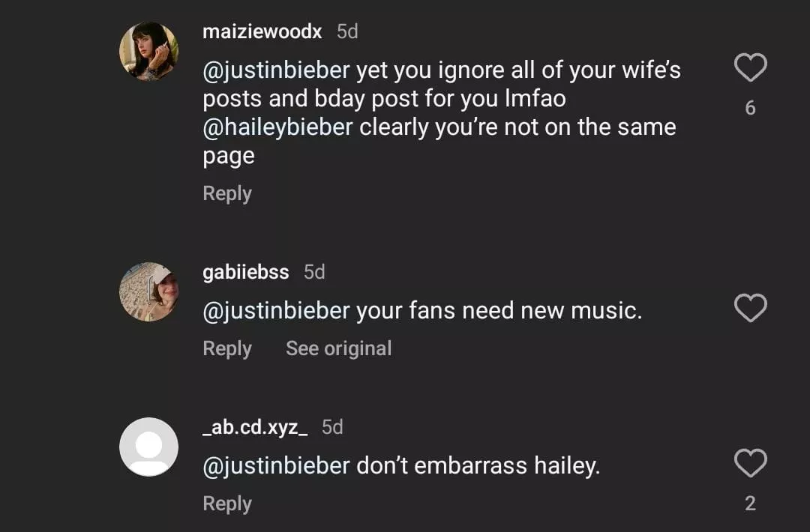Tap @justinbieber in the 'embarrass hailey' comment
The image size is (810, 532).
[276, 466]
